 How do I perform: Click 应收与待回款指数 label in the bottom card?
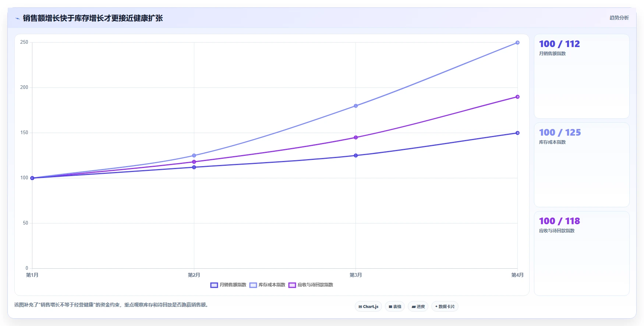coord(557,231)
